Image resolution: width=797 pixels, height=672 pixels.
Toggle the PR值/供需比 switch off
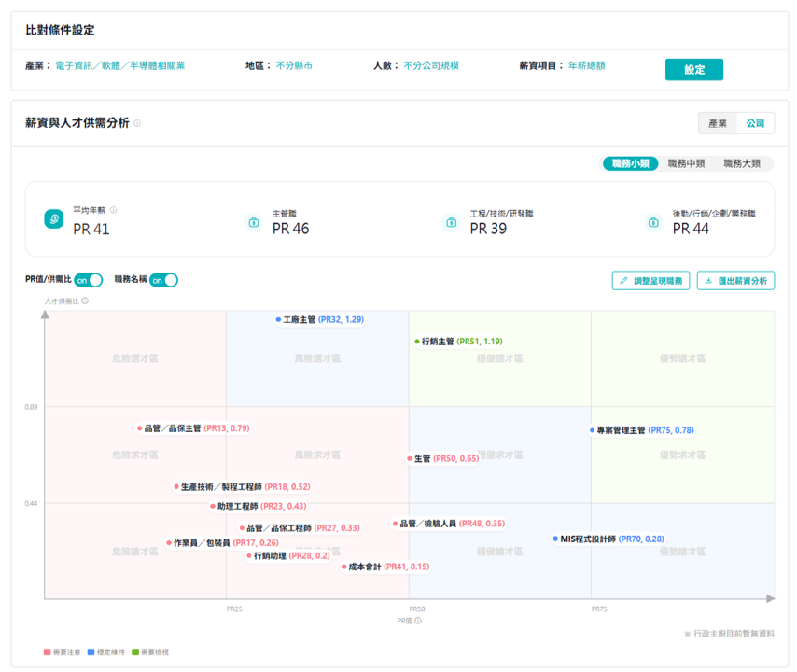(x=89, y=280)
